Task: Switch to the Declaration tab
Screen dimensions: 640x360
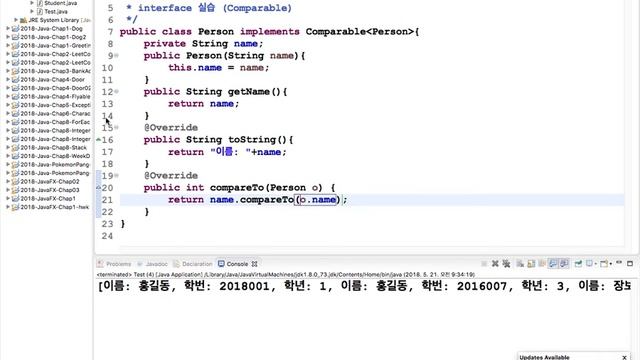Action: (193, 264)
